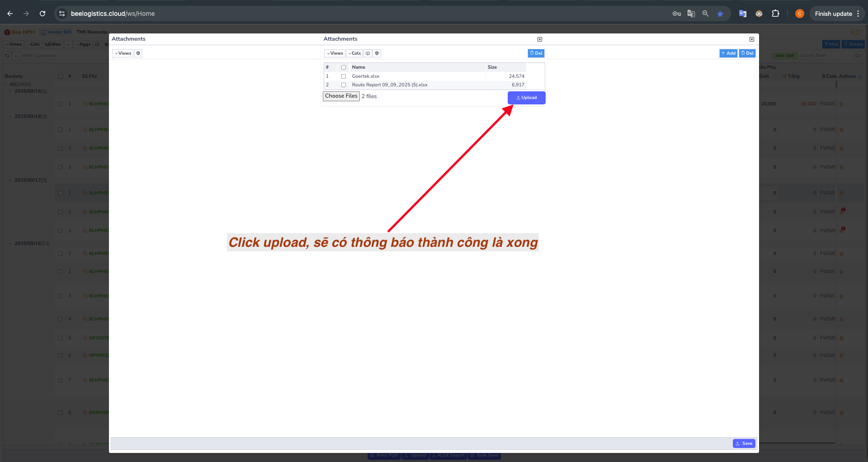Click the refresh icon beside the Filter Expression field
Screen dimensions: 868x462
[x=7, y=56]
